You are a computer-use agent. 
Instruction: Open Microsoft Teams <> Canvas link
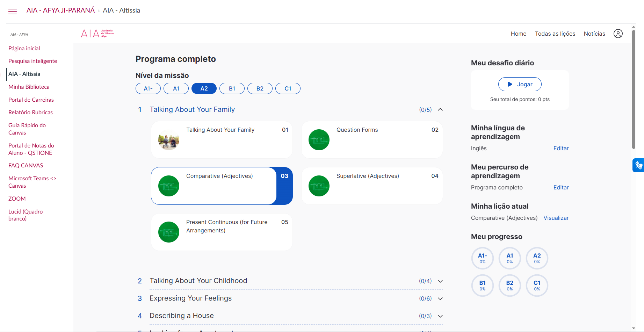tap(32, 182)
